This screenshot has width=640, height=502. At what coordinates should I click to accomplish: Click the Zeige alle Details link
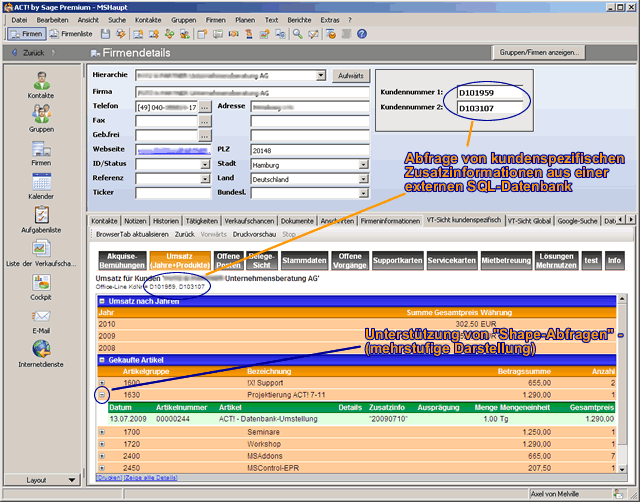[150, 476]
